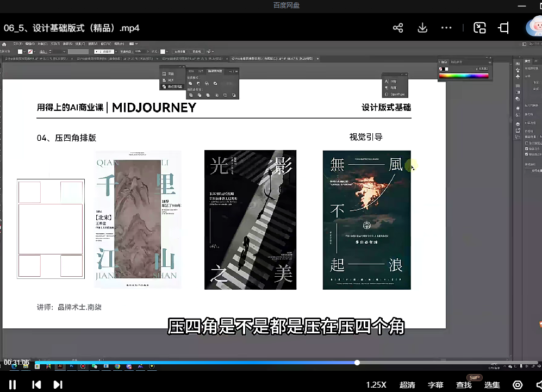Open the pathfinder panel flyout menu
Viewport: 542px width, 392px height.
coord(236,71)
